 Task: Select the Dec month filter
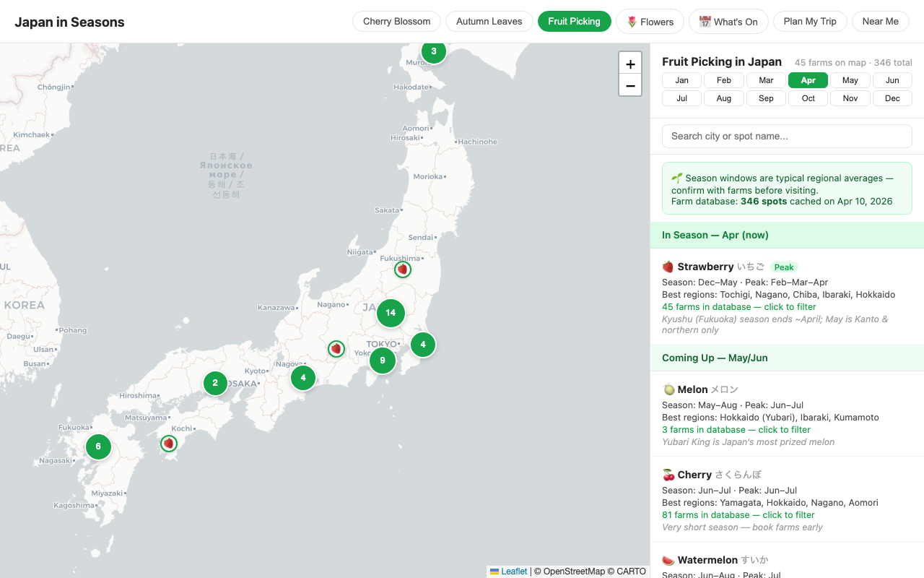click(x=892, y=98)
